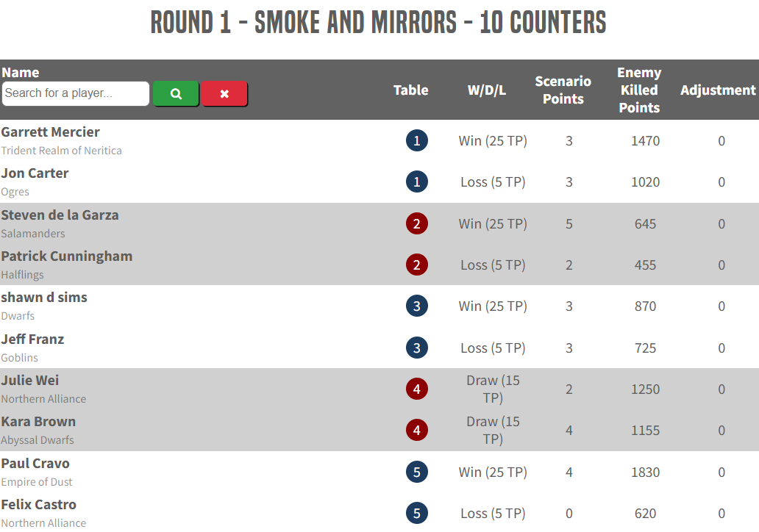
Task: Click table 4 badge beside Kara Brown
Action: pos(417,431)
